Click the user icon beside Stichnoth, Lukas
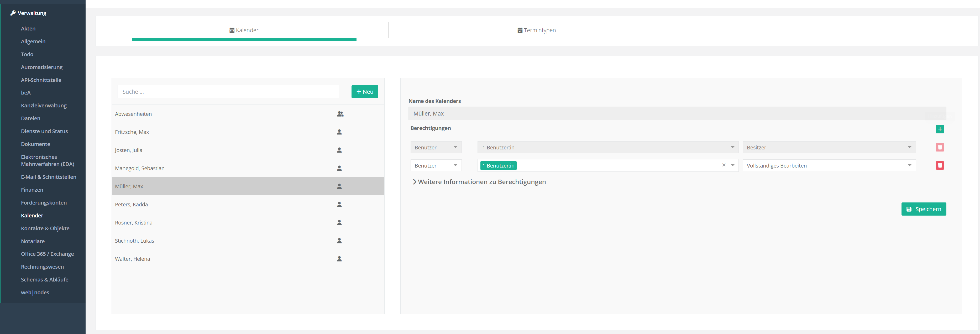Screen dimensions: 980x334 pos(339,241)
